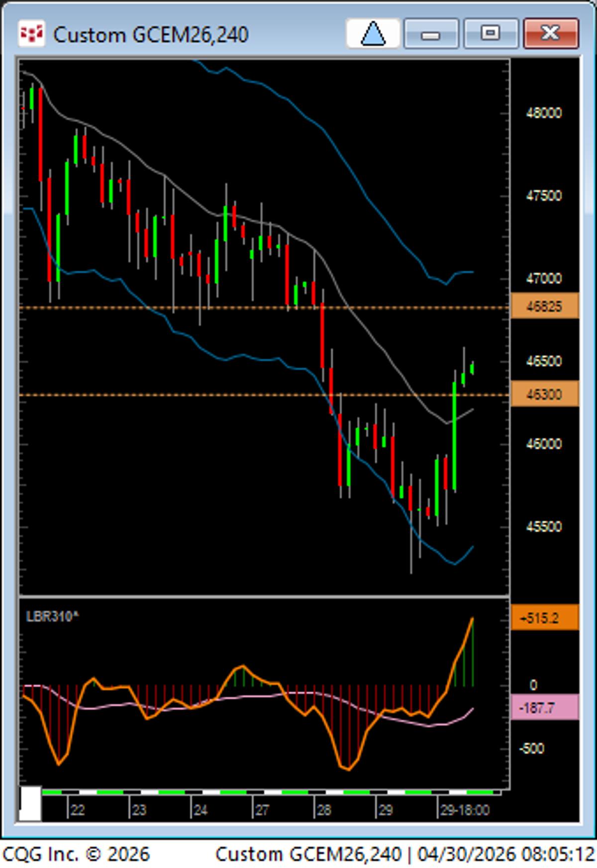Click date marker 27 on time axis
Screen dimensions: 597x868
tap(262, 810)
